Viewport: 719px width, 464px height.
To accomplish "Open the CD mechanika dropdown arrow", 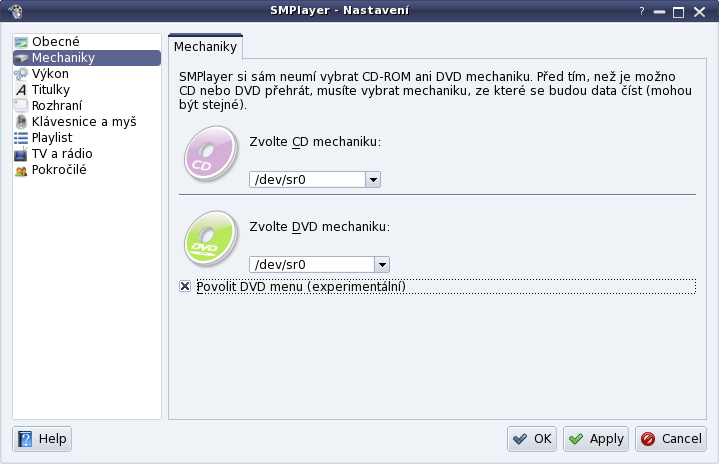I will click(x=373, y=180).
